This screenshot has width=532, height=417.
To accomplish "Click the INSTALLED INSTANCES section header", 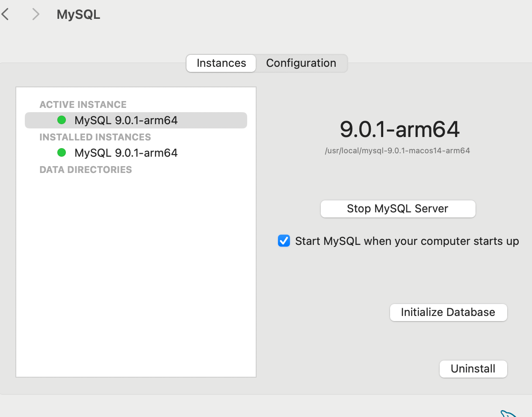I will [x=95, y=137].
